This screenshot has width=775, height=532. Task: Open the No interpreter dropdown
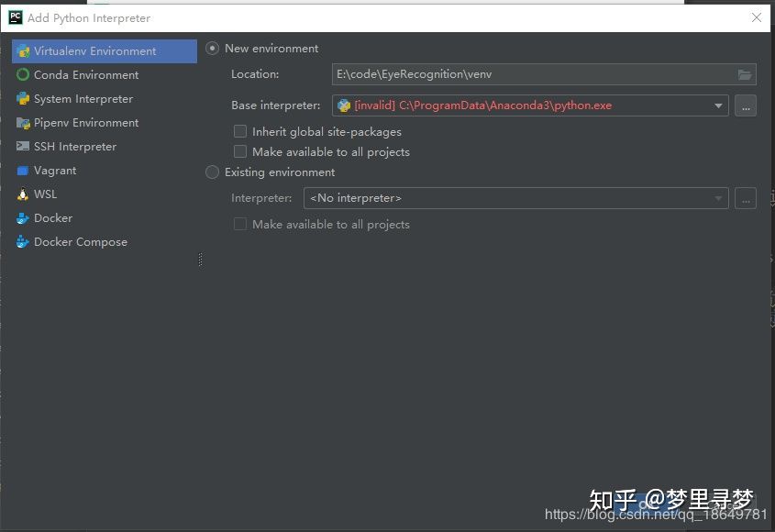click(x=516, y=198)
